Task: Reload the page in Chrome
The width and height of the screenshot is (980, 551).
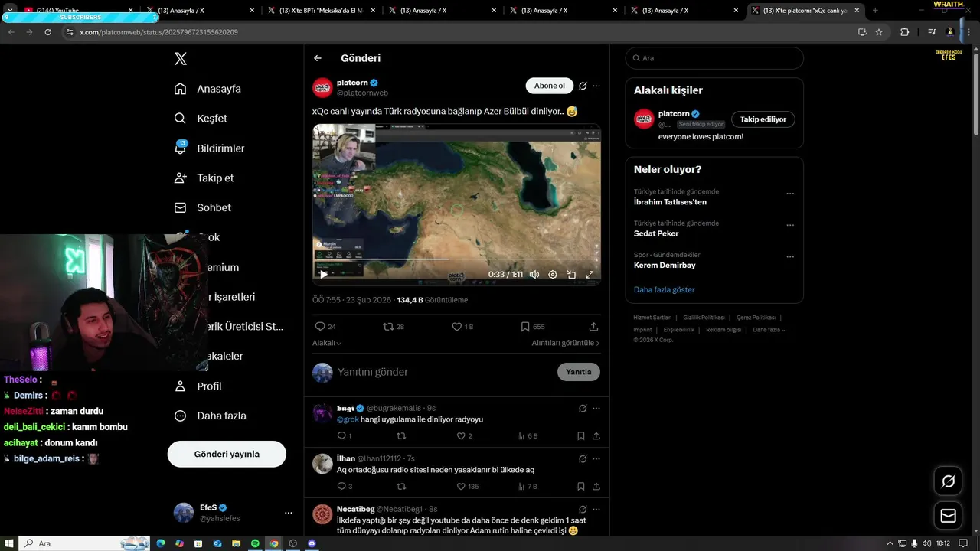Action: (47, 32)
